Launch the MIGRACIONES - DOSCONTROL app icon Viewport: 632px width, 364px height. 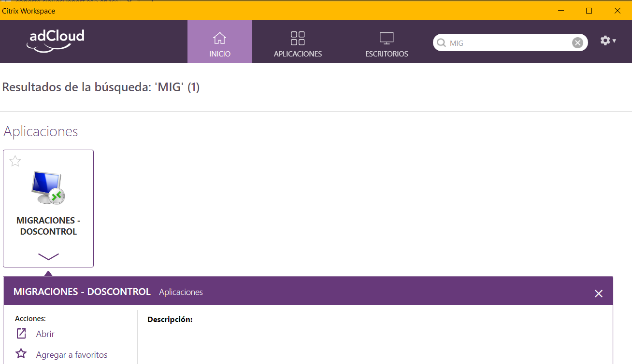click(48, 188)
